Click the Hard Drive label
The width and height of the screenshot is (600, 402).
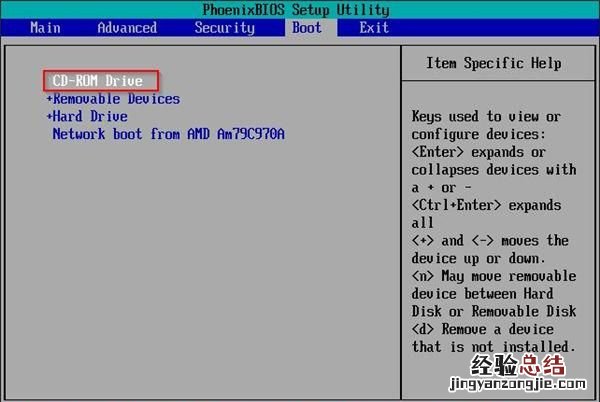point(90,116)
